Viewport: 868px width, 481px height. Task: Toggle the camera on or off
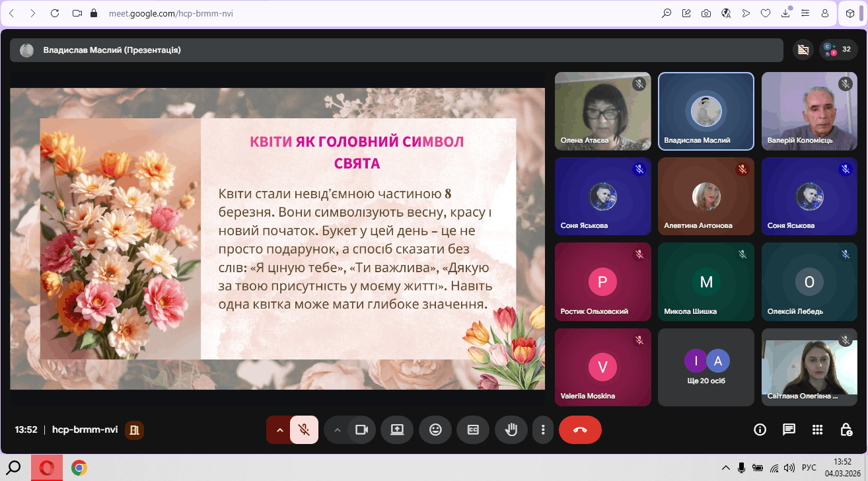(x=361, y=429)
